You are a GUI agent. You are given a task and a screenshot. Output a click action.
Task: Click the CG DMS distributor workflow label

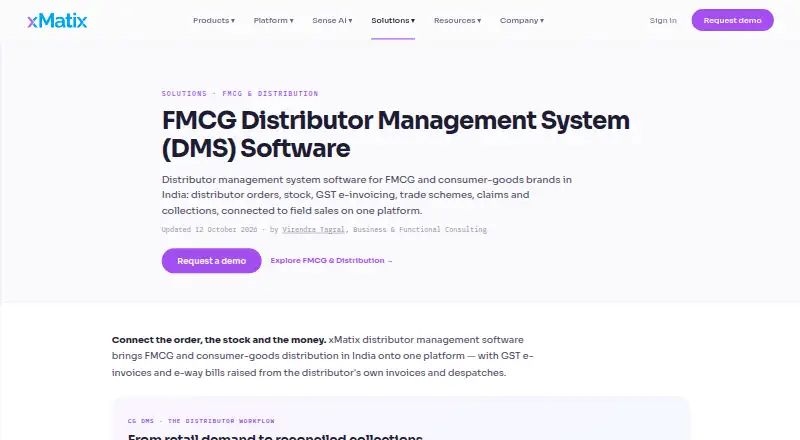201,421
